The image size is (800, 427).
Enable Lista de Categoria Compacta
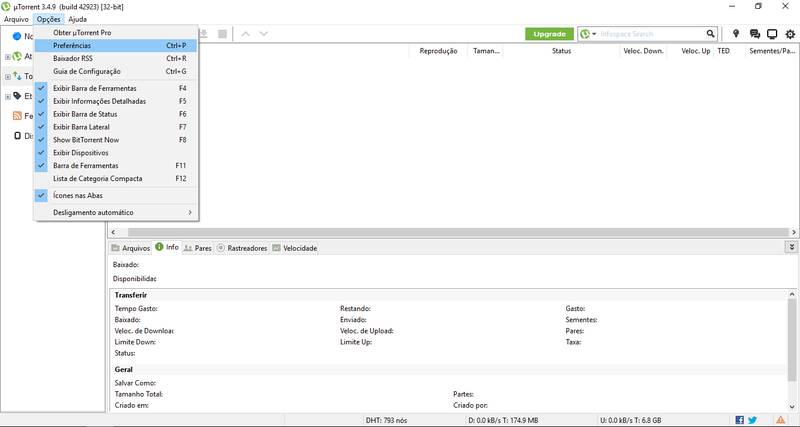(116, 179)
